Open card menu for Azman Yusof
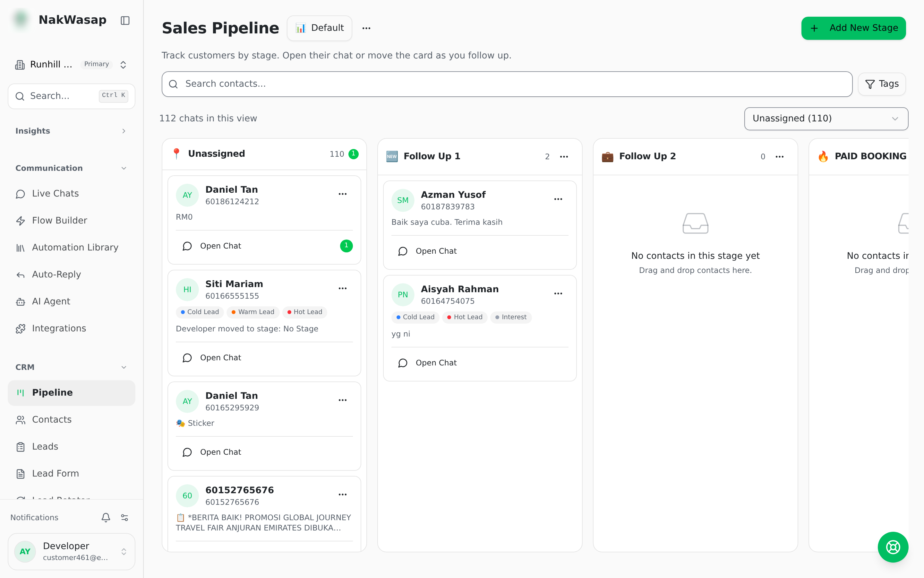This screenshot has height=578, width=924. click(x=558, y=199)
